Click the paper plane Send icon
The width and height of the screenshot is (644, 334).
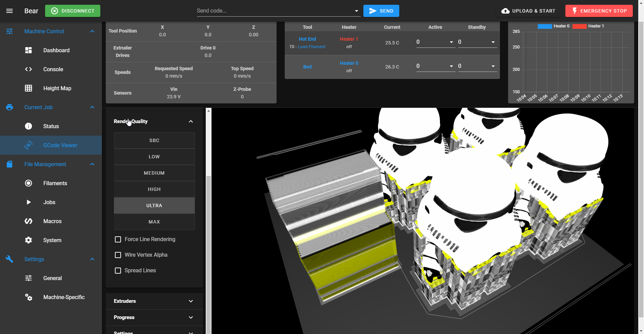click(x=373, y=11)
